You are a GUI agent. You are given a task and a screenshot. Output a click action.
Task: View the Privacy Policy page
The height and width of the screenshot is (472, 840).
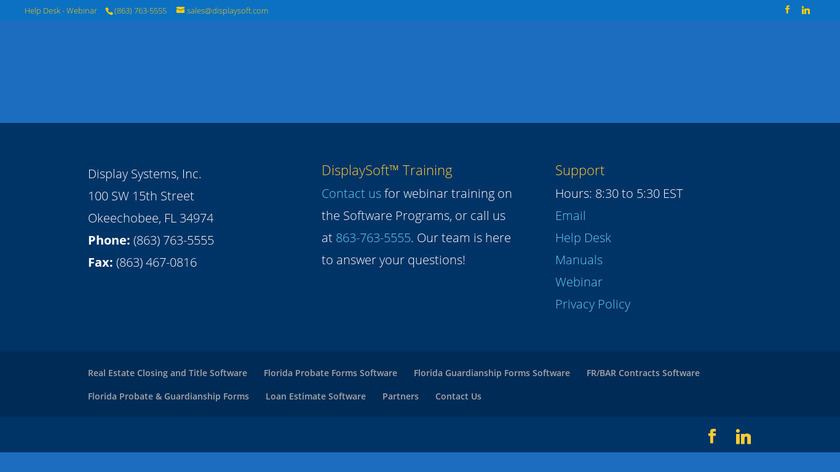pos(593,304)
